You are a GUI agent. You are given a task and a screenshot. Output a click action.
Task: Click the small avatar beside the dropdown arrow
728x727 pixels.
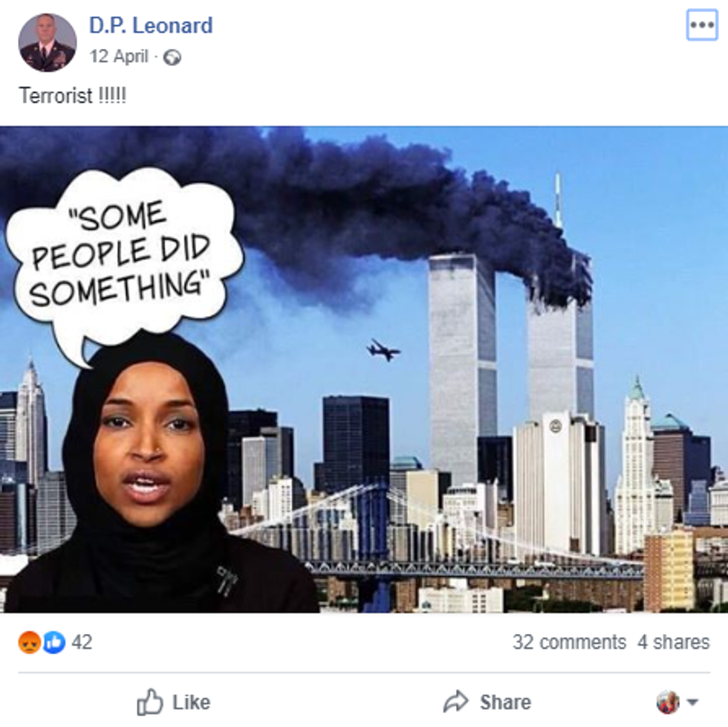pyautogui.click(x=668, y=702)
